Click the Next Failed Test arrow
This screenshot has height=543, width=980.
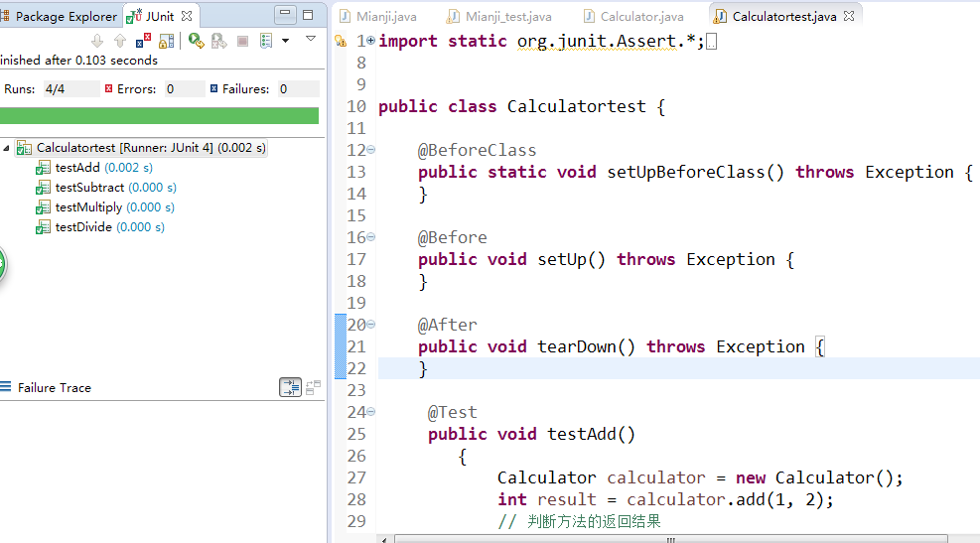click(x=97, y=42)
